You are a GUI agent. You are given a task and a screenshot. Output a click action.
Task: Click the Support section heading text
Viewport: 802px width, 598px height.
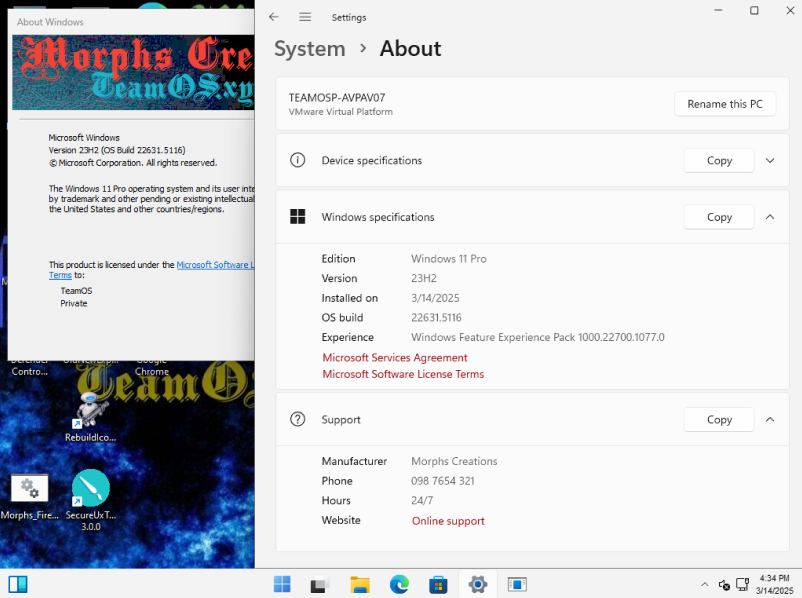pos(341,419)
